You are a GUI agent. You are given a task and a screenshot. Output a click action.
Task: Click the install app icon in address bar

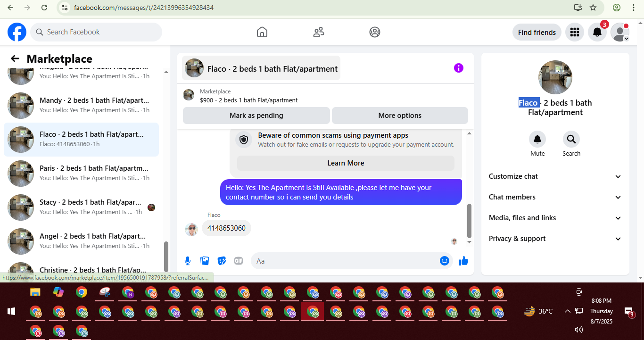pyautogui.click(x=578, y=8)
